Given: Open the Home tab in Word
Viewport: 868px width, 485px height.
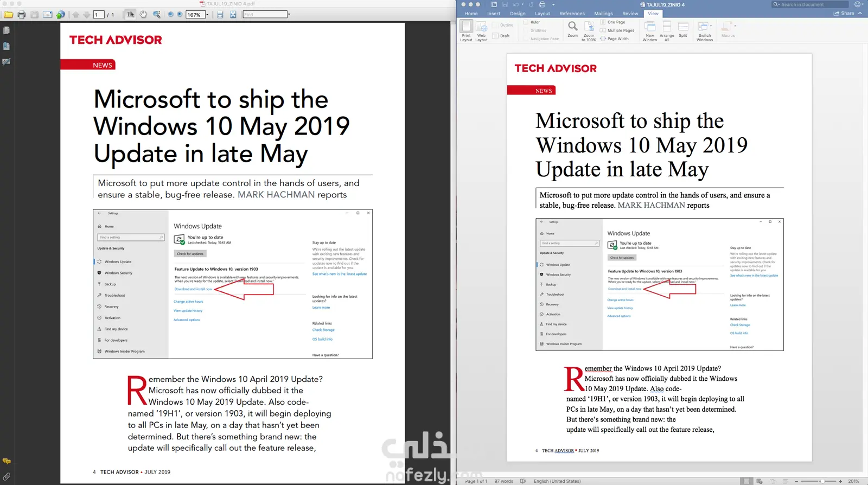Looking at the screenshot, I should 471,14.
